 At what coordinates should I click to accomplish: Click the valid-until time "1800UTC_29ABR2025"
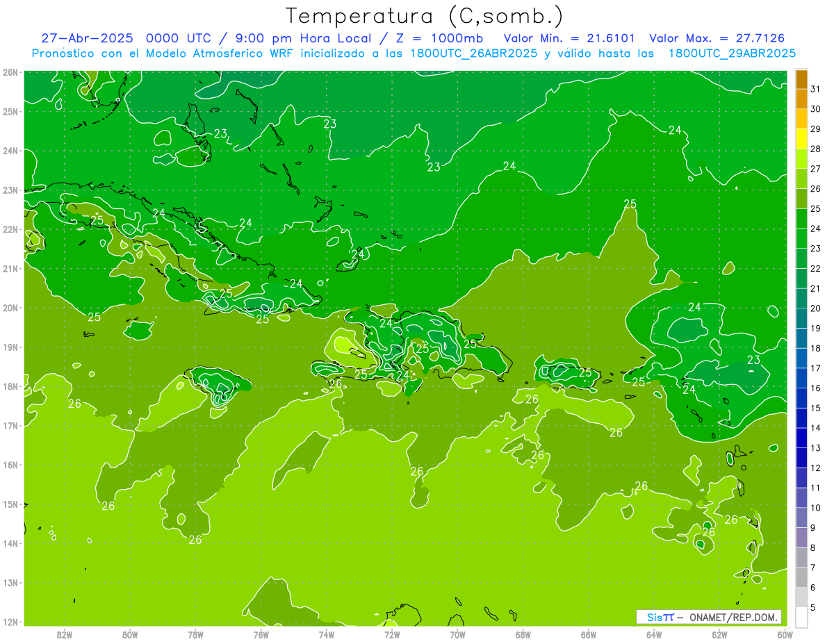(732, 53)
